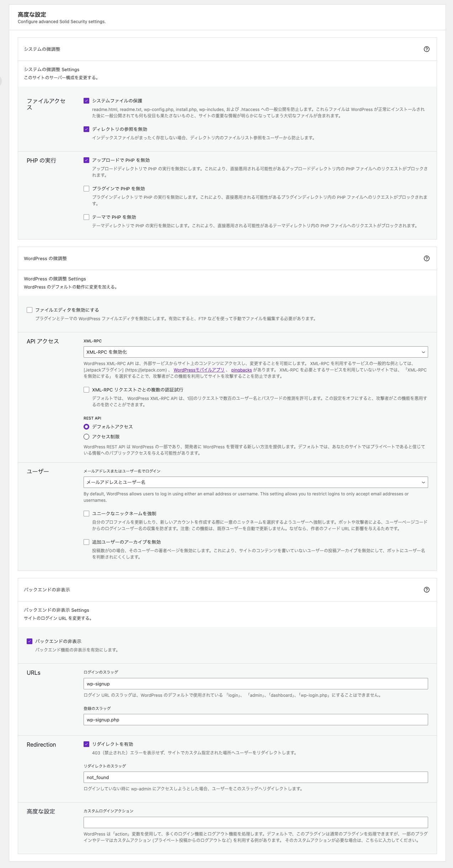Check テーマで PHP を無効 option
453x868 pixels.
[x=86, y=217]
